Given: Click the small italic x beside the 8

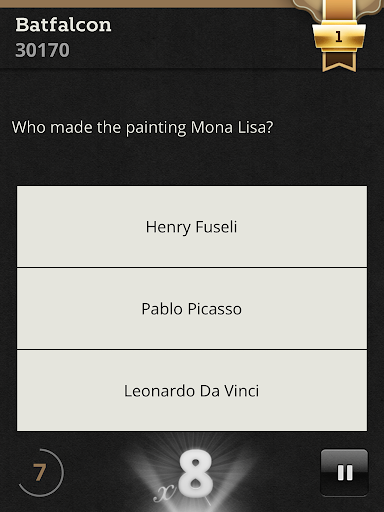Looking at the screenshot, I should [x=164, y=492].
